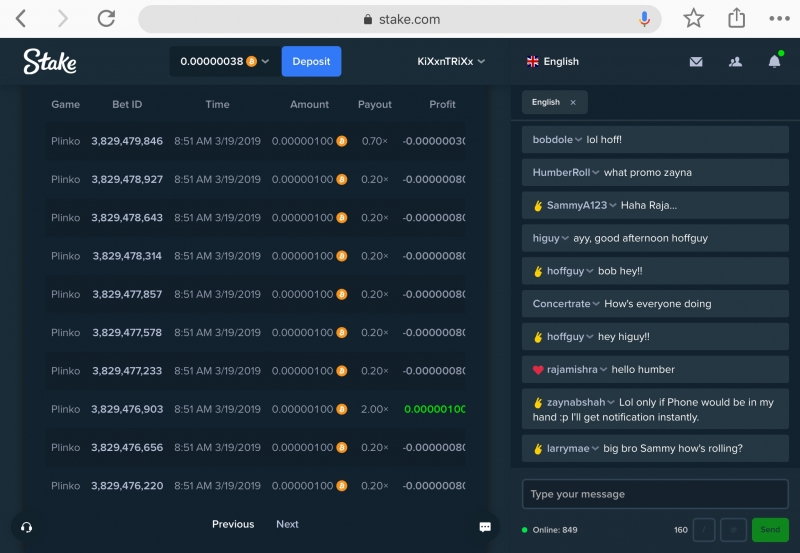Click the slash commands button in chat
The height and width of the screenshot is (553, 800).
point(704,530)
